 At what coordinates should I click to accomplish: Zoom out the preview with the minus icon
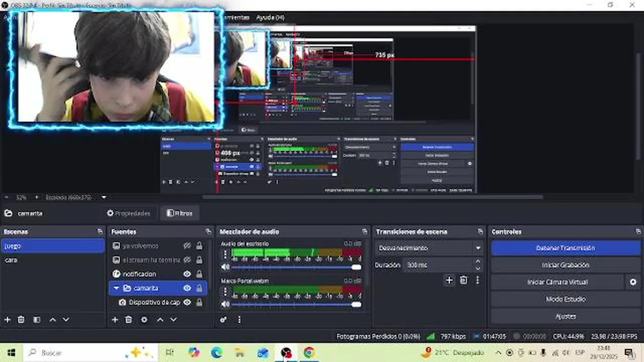click(x=7, y=198)
